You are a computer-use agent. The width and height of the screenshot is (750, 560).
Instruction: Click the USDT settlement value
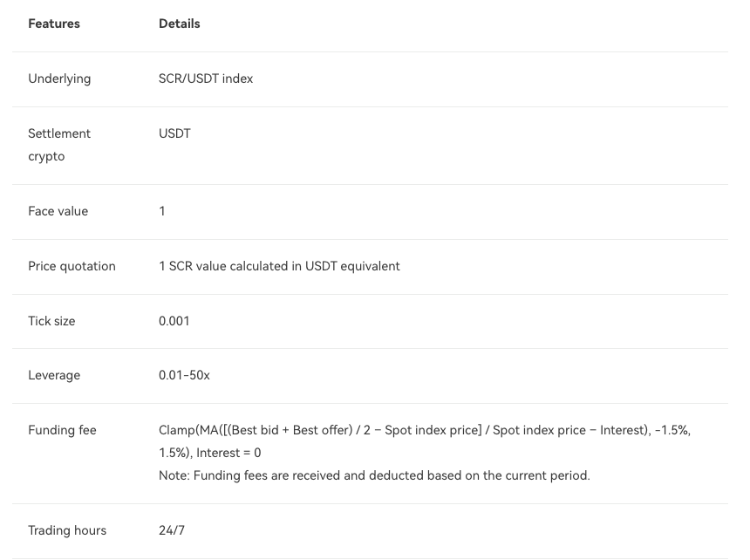(x=174, y=133)
